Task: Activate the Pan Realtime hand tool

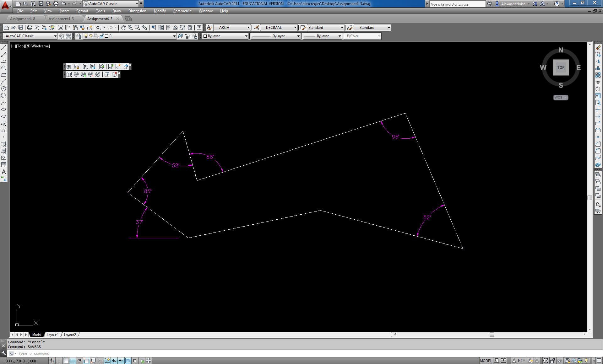Action: pyautogui.click(x=122, y=28)
